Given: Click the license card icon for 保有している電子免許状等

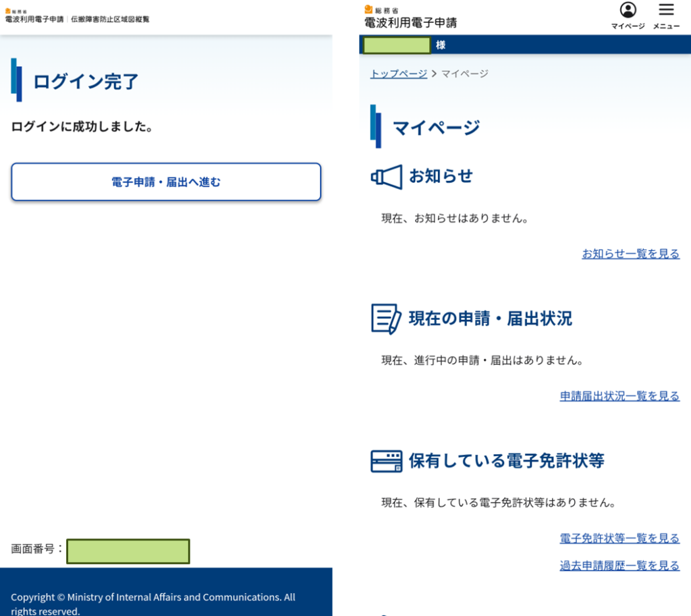Looking at the screenshot, I should coord(387,461).
